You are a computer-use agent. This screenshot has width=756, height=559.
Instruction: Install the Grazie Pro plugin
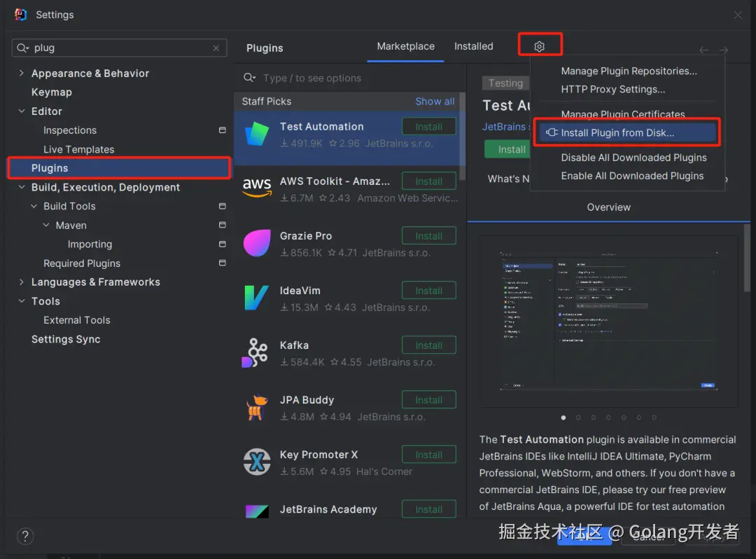428,236
